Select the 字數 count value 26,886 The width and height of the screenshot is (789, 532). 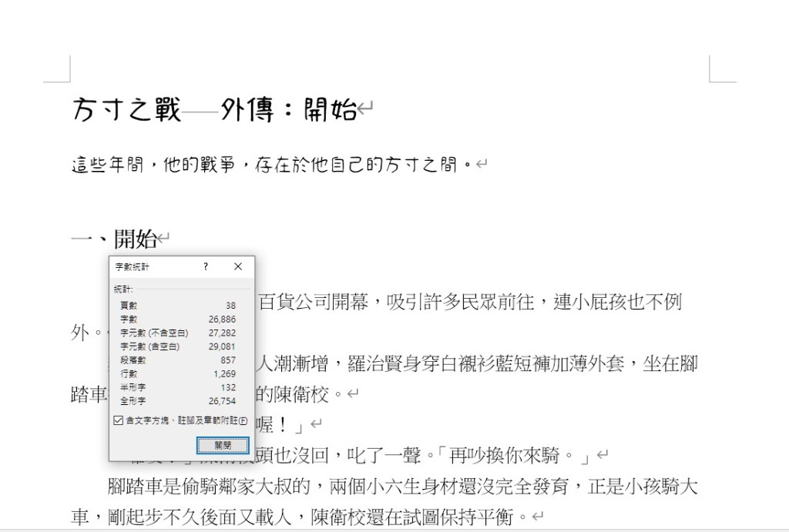point(222,320)
